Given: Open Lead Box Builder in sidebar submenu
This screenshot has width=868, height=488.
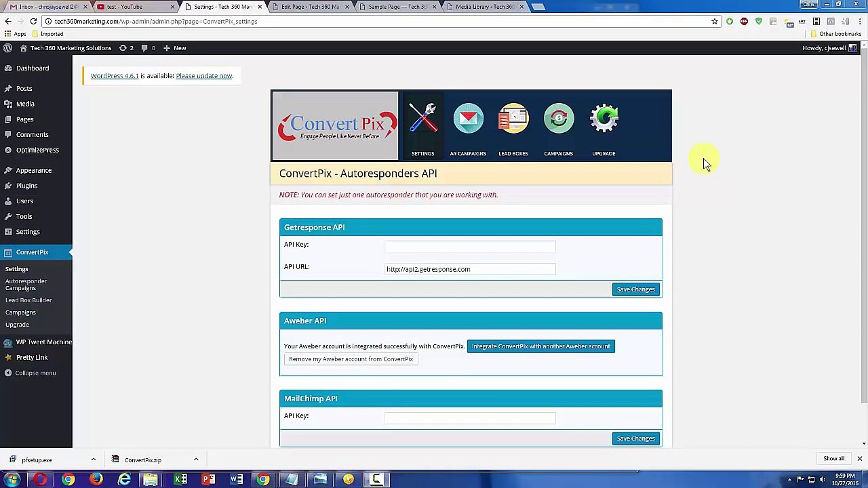Looking at the screenshot, I should 28,300.
